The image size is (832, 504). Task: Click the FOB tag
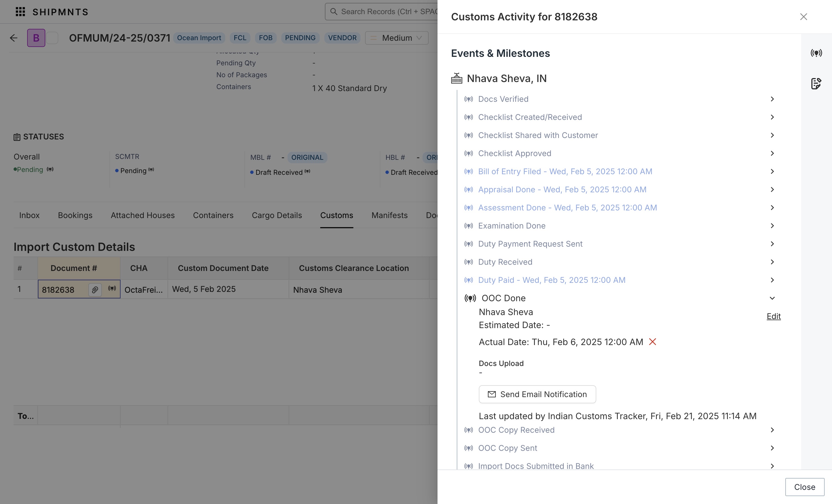coord(265,38)
